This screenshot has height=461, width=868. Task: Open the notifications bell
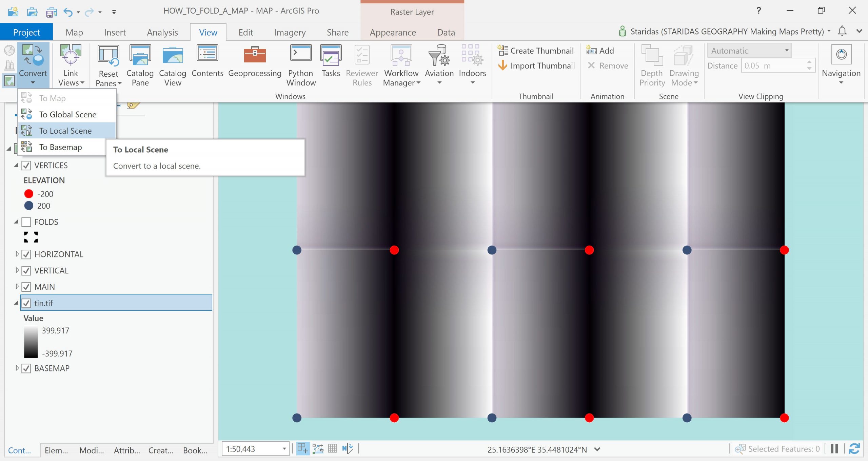point(842,31)
